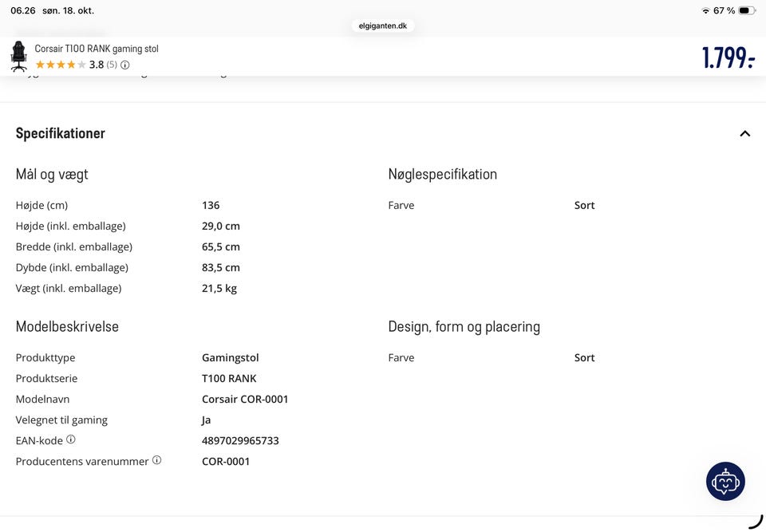Click the Farve label under Nøglespecifikation

point(401,205)
